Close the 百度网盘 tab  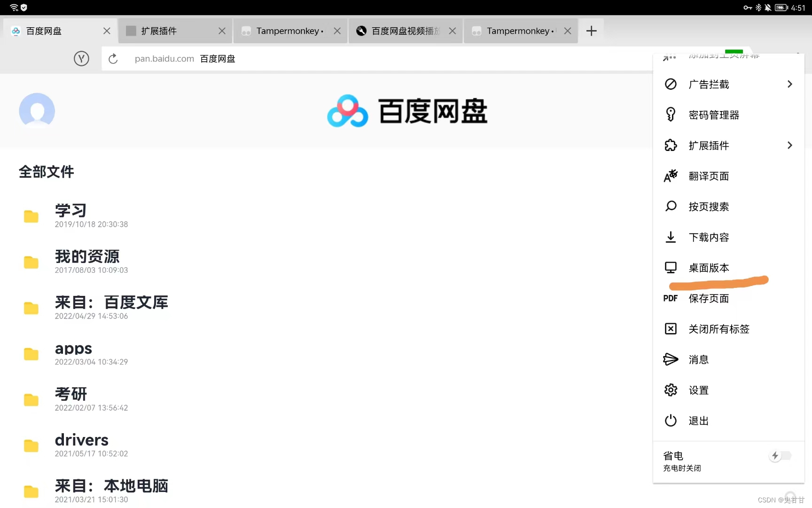coord(107,31)
